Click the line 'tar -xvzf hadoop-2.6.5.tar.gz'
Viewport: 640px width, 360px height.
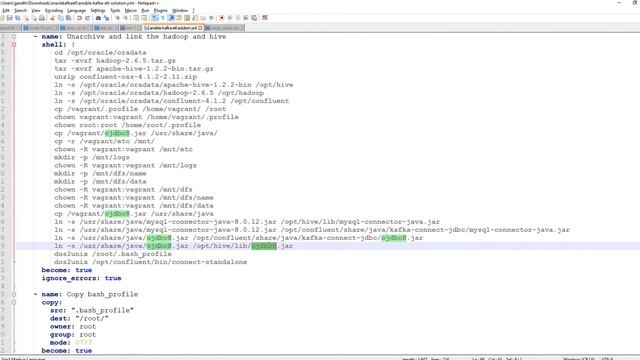[x=115, y=61]
